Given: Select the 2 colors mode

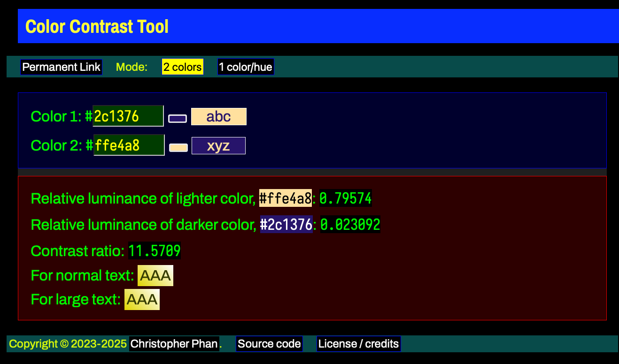Looking at the screenshot, I should pyautogui.click(x=182, y=67).
